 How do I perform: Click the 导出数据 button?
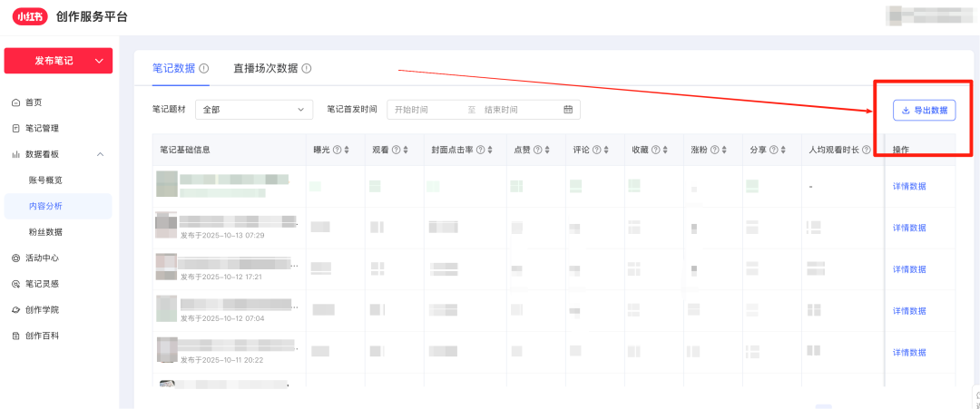[x=924, y=111]
